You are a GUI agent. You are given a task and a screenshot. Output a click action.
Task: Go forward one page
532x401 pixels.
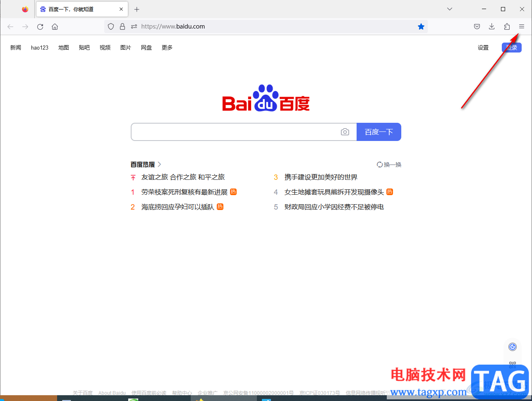25,26
